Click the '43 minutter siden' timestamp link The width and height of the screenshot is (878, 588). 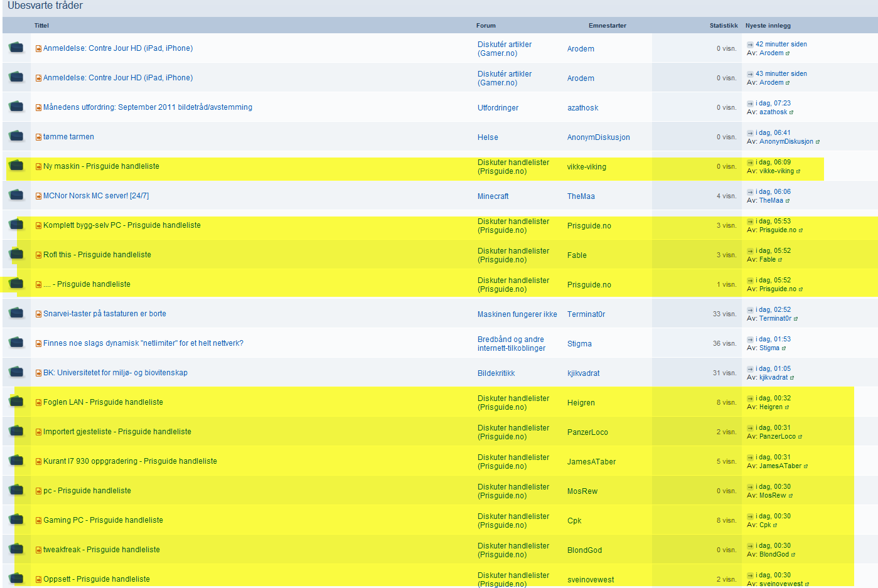(x=781, y=74)
